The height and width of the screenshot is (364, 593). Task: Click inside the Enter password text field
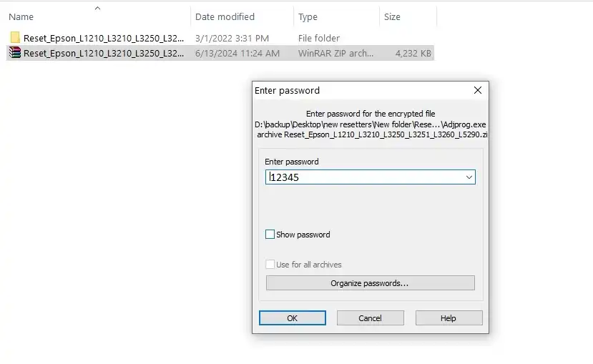tap(366, 177)
